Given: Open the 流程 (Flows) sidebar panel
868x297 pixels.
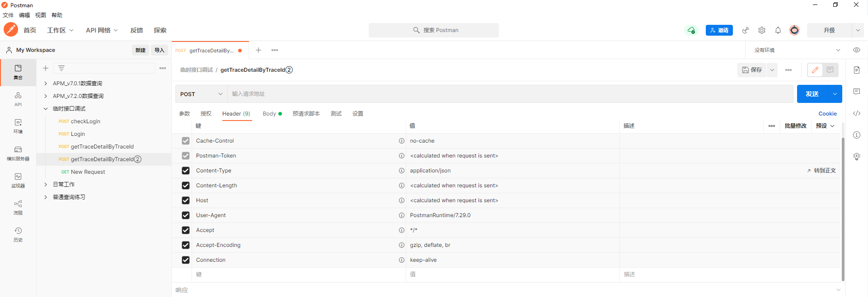Looking at the screenshot, I should 18,208.
